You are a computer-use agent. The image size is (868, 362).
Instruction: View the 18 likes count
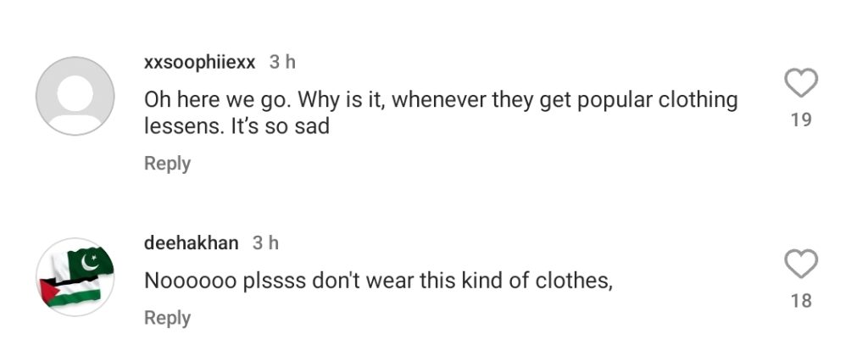click(800, 301)
